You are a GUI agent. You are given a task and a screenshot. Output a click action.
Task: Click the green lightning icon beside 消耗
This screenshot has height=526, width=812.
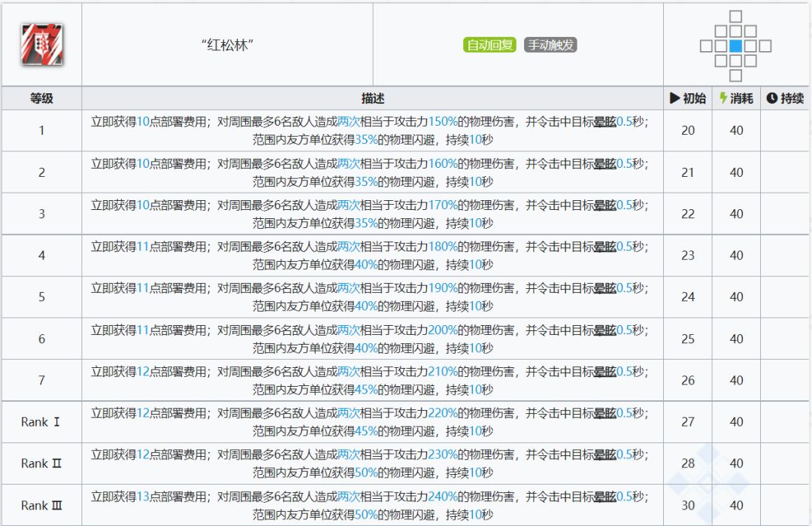pos(723,99)
